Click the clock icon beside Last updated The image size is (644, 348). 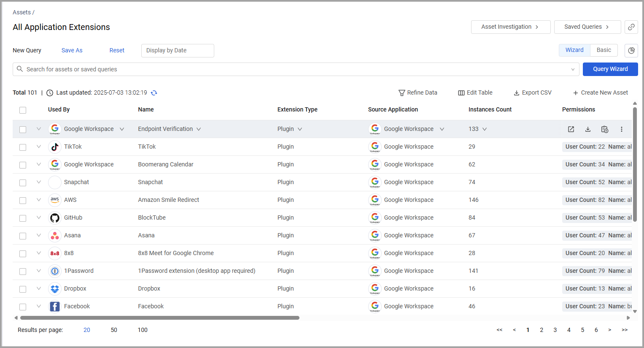[x=50, y=93]
